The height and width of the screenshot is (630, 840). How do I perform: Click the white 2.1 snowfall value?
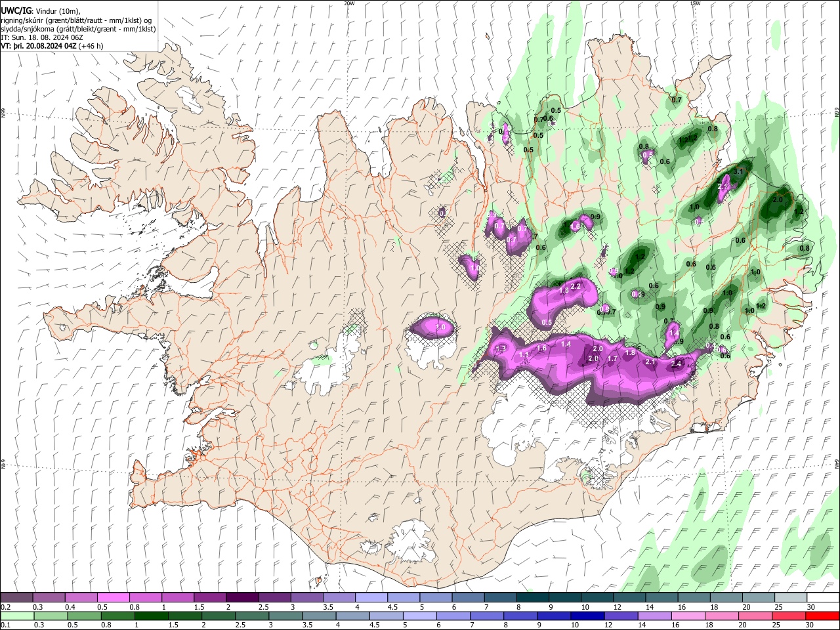click(650, 362)
